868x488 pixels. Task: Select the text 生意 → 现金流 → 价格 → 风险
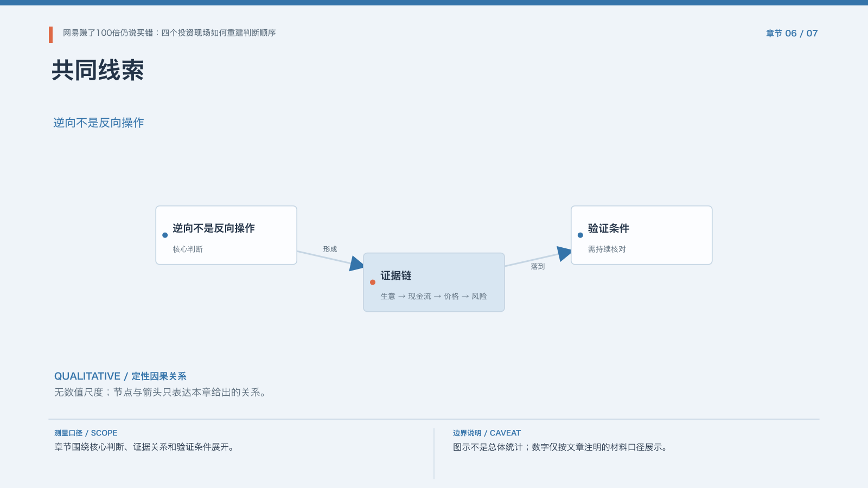click(433, 297)
